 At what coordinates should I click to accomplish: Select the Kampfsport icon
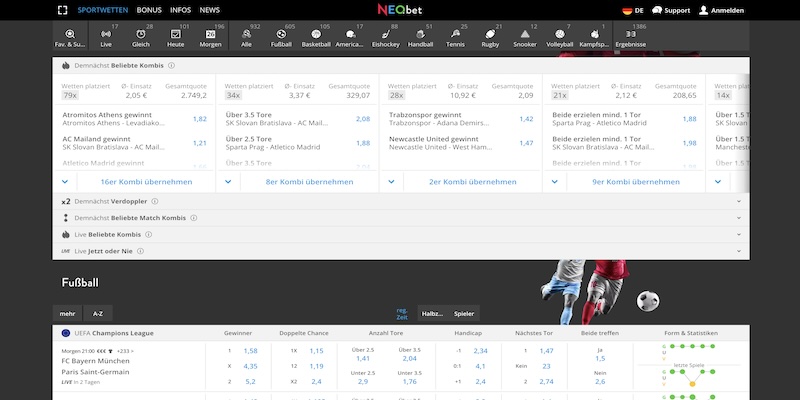pyautogui.click(x=594, y=34)
